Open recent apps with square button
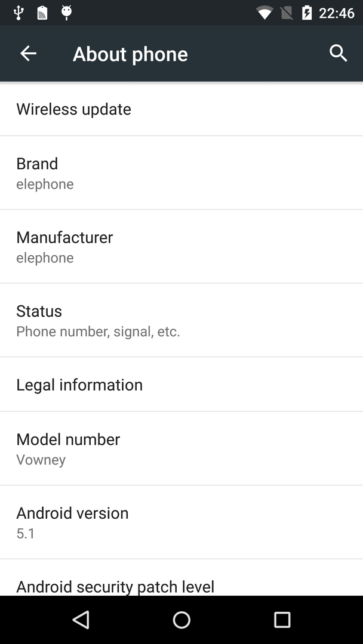Viewport: 363px width, 644px height. 282,620
